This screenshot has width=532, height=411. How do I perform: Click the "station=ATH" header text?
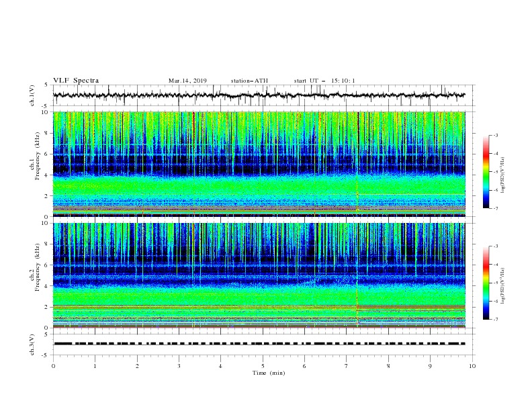(249, 81)
